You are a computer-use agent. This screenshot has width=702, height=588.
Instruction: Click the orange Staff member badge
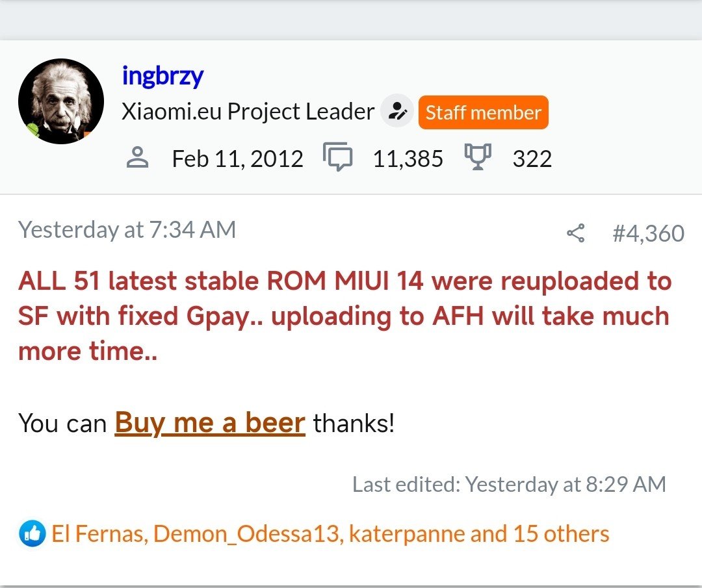point(483,112)
